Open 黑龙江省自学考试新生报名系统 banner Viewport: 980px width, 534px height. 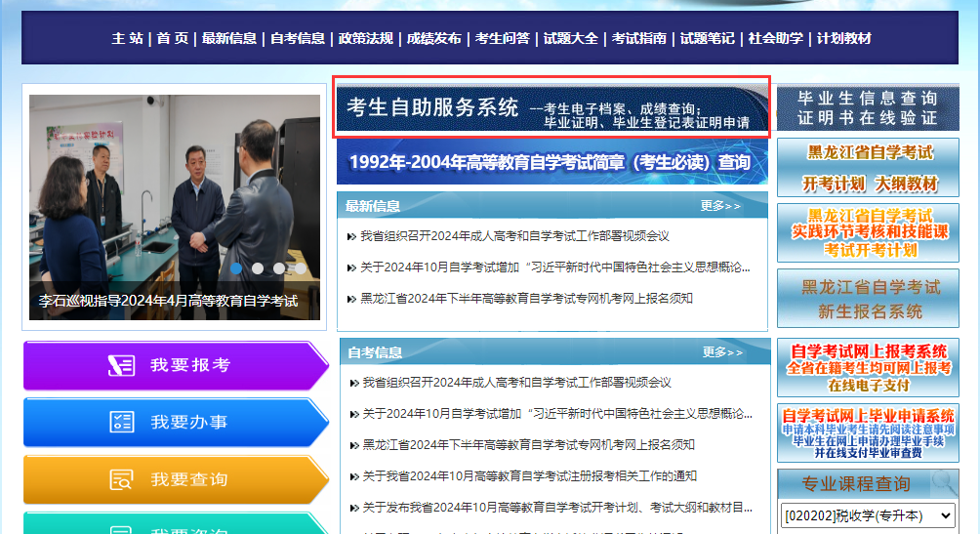(868, 299)
